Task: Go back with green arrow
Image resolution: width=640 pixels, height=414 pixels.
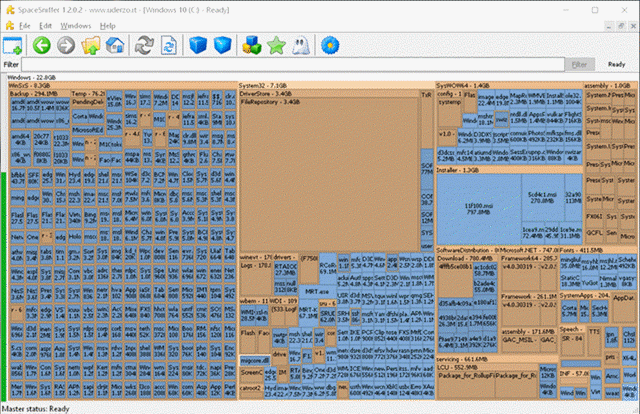Action: coord(41,45)
